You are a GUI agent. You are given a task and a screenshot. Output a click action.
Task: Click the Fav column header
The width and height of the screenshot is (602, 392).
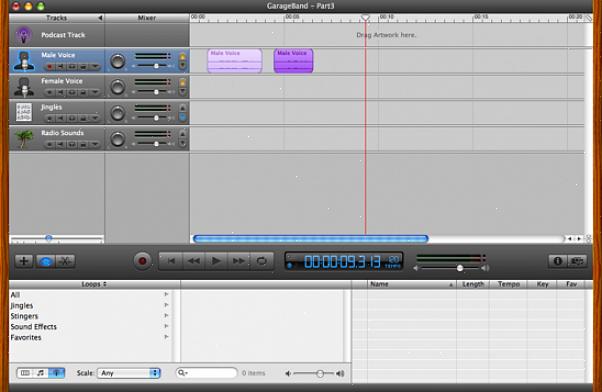[x=571, y=284]
